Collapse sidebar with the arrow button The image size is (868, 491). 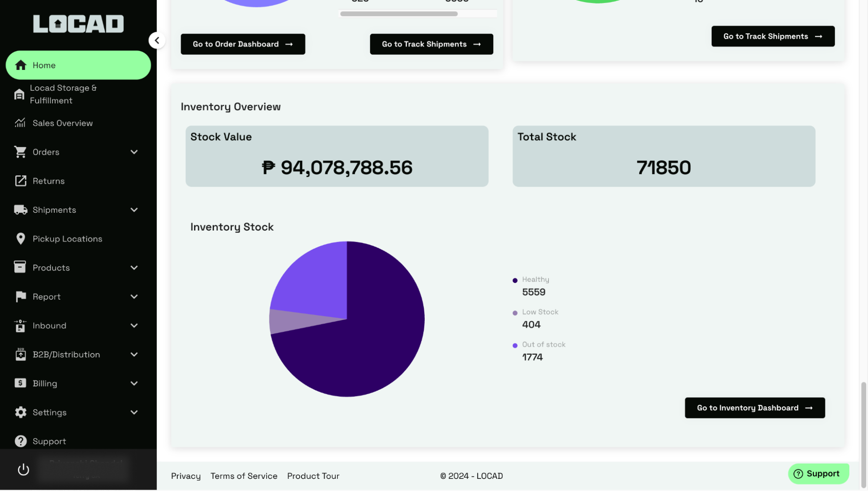coord(157,41)
